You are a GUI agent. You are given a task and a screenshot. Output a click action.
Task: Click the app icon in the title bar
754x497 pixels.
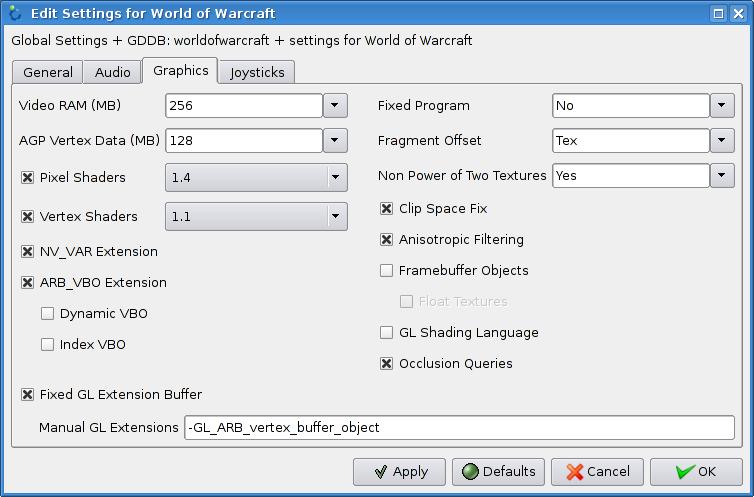click(x=14, y=13)
